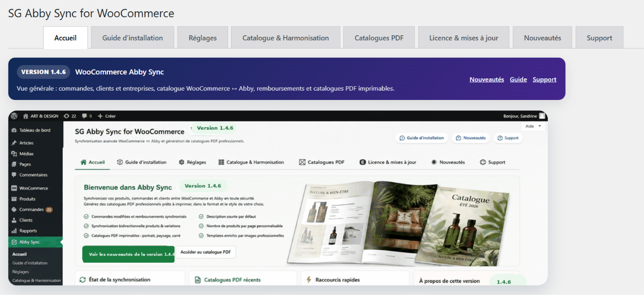
Task: Click the Guide d'installation pill button in preview
Action: pyautogui.click(x=422, y=138)
